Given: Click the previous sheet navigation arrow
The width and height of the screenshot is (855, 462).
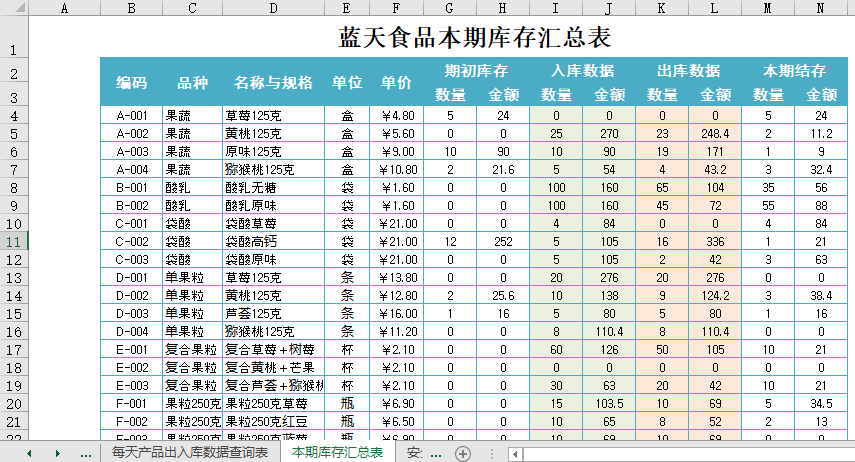Looking at the screenshot, I should (30, 453).
